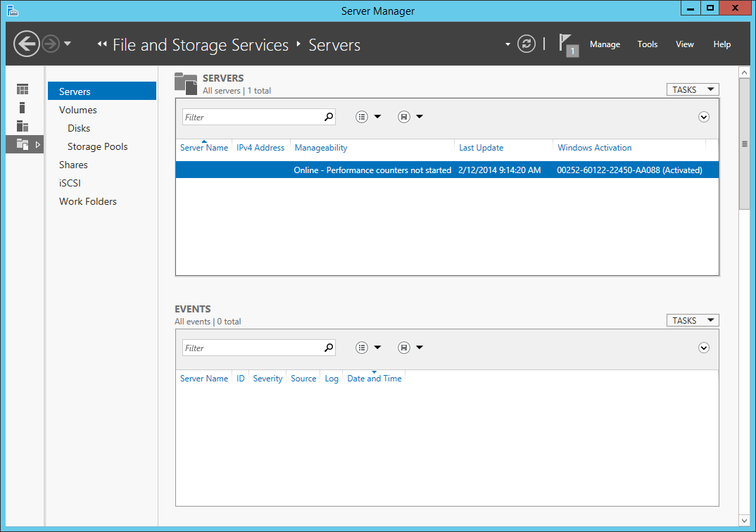
Task: Click search magnifier in Servers filter
Action: pyautogui.click(x=328, y=117)
